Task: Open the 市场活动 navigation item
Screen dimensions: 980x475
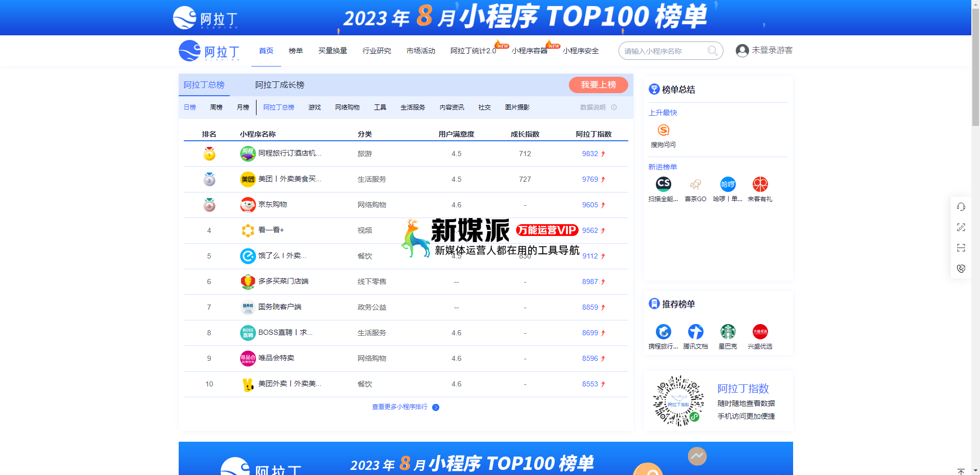Action: tap(421, 51)
